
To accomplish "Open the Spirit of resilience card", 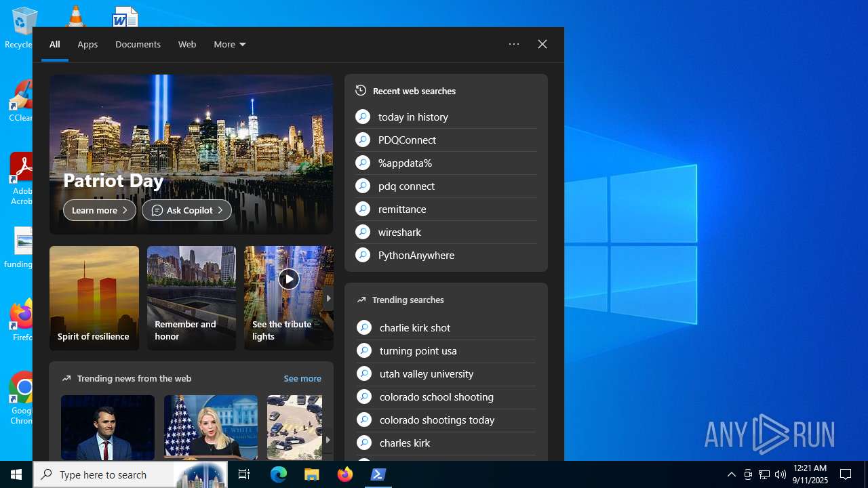I will coord(94,298).
